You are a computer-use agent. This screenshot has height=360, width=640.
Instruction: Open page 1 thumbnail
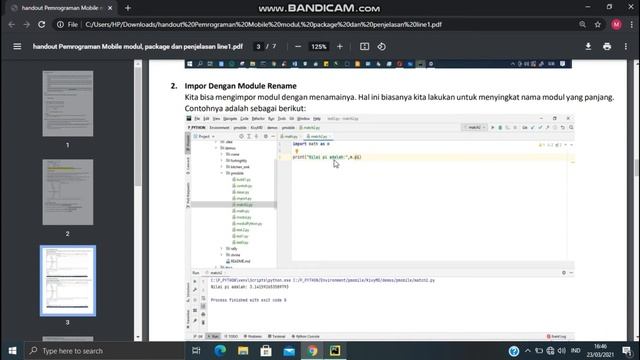click(68, 104)
